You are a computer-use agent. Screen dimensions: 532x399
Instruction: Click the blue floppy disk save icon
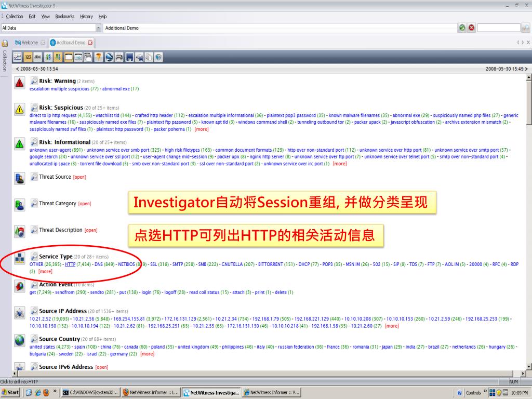pyautogui.click(x=129, y=57)
